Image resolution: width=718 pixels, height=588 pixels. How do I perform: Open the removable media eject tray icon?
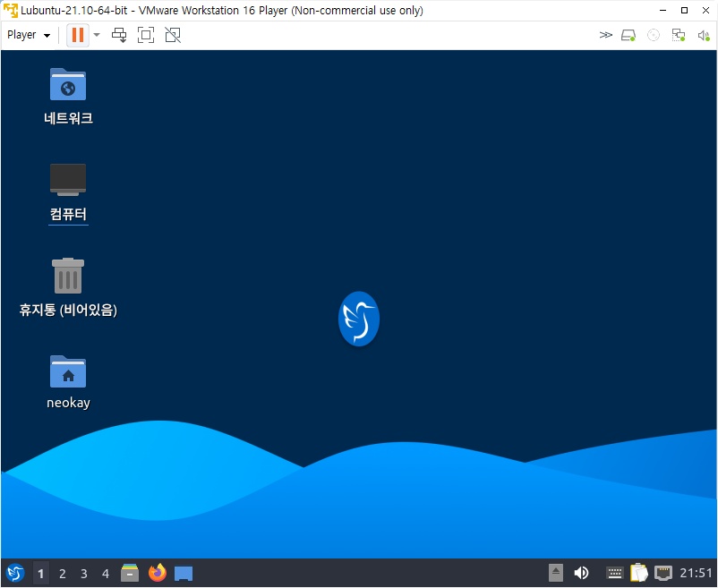pos(555,573)
